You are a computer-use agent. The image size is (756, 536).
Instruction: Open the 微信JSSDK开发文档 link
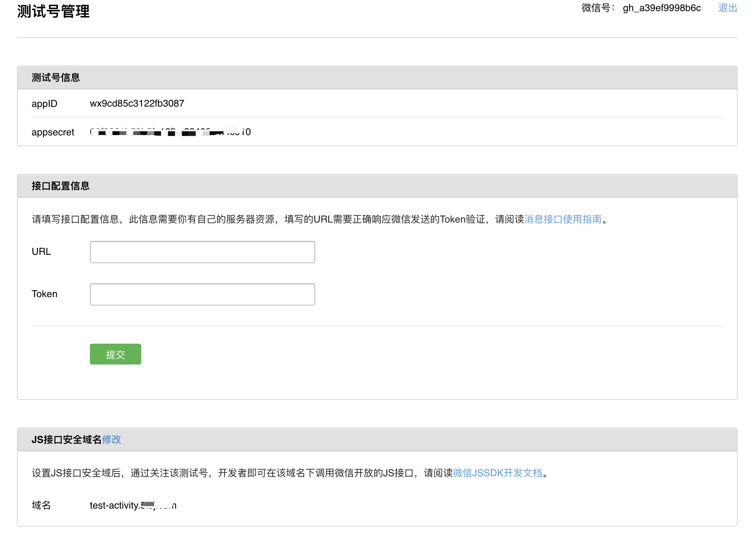point(497,473)
